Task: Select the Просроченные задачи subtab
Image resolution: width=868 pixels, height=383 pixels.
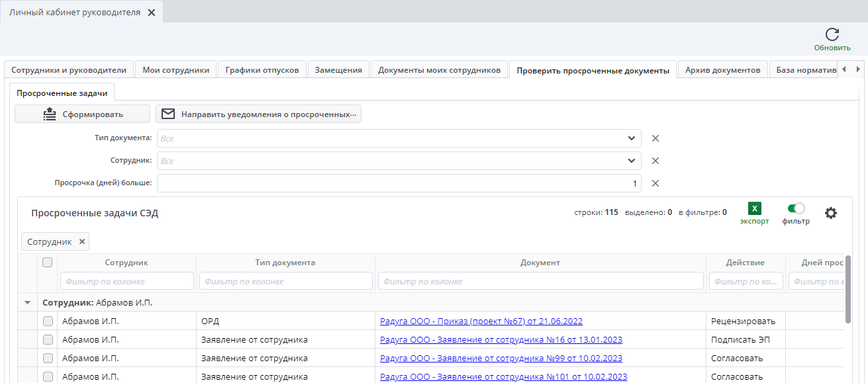Action: (62, 93)
